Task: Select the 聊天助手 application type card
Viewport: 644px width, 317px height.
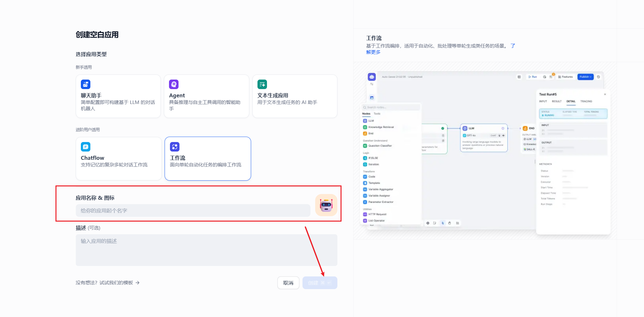Action: click(118, 96)
